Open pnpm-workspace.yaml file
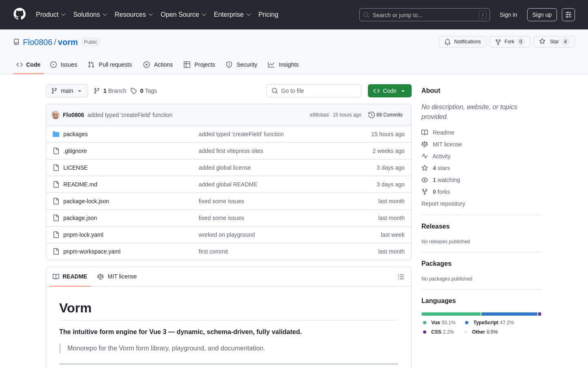The image size is (588, 368). point(92,251)
